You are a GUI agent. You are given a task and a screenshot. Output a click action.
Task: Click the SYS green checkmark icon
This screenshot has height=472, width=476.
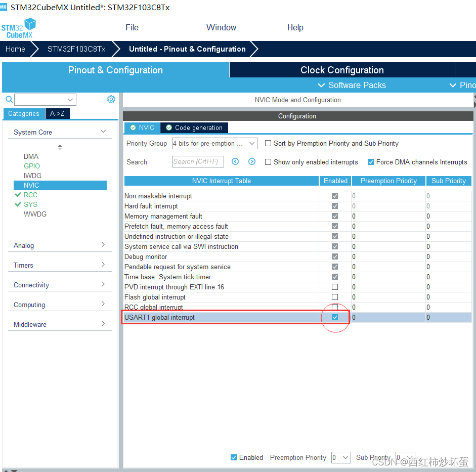coord(18,204)
